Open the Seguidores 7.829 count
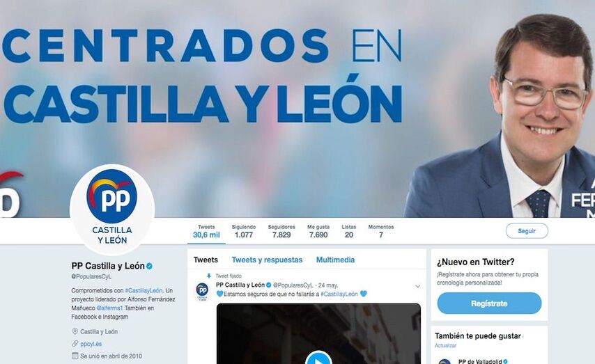Image resolution: width=595 pixels, height=364 pixels. 281,231
